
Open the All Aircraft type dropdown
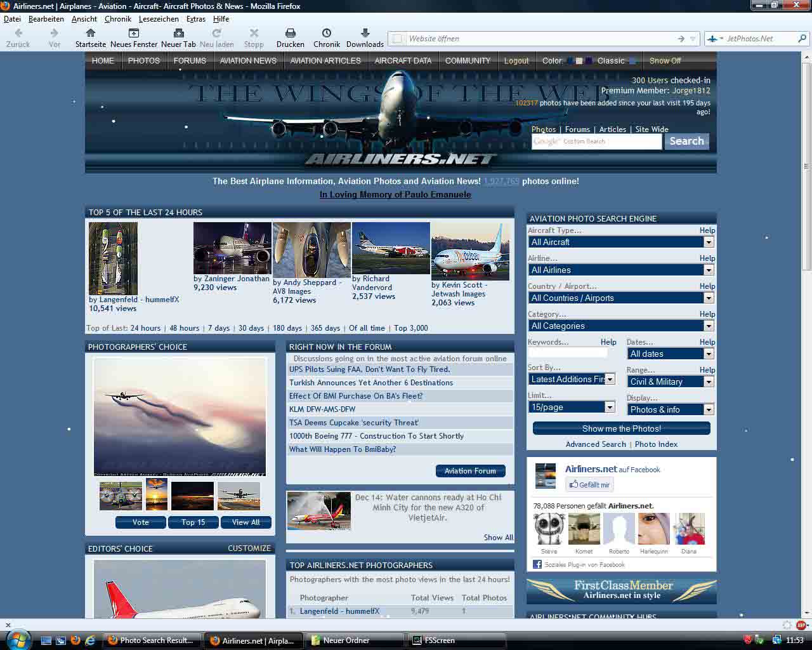(621, 242)
